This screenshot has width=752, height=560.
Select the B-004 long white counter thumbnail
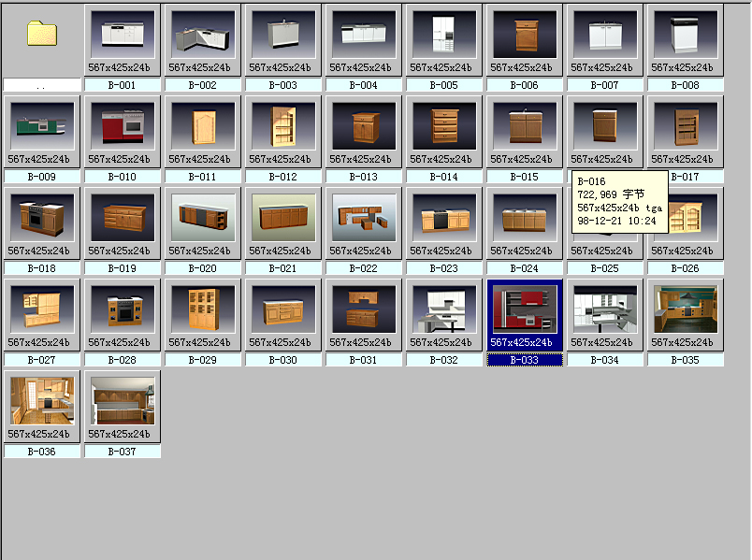click(364, 35)
